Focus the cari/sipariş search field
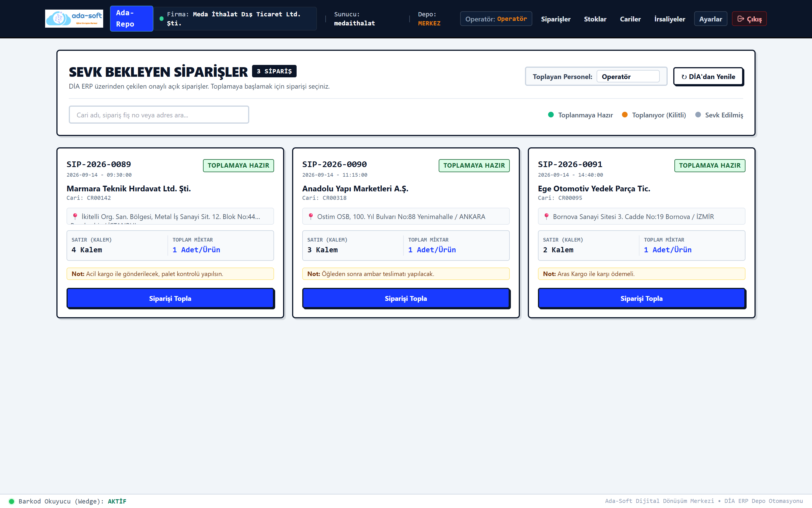812x508 pixels. point(159,115)
